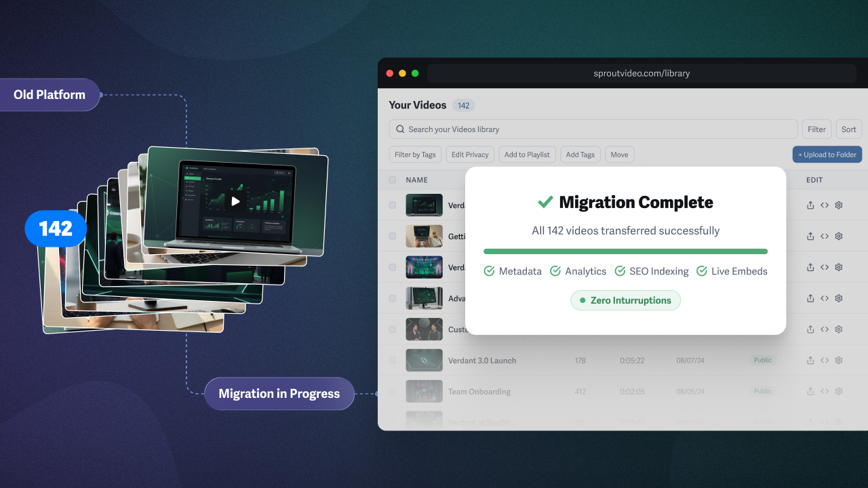Check the laptop dashboard thumbnail row checkbox
This screenshot has width=868, height=488.
[393, 205]
